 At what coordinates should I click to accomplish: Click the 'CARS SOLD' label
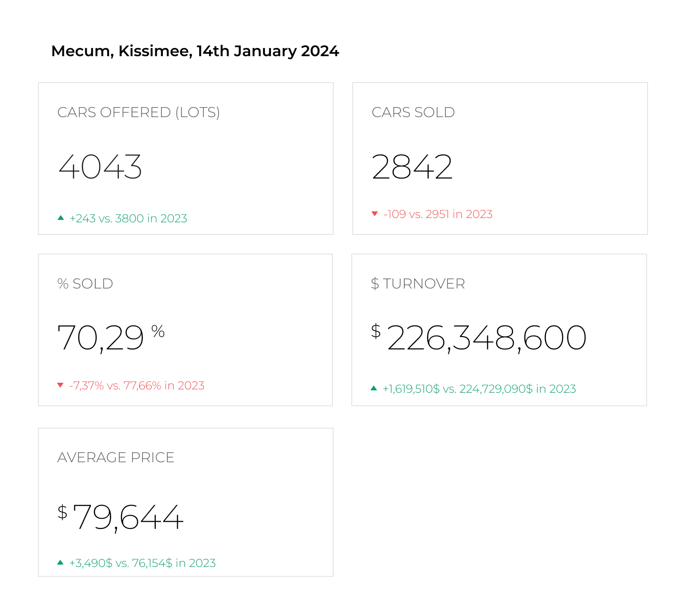(x=413, y=112)
